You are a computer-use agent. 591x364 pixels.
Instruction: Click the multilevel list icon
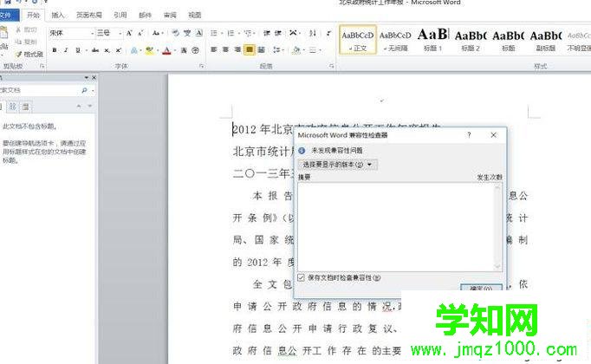click(248, 33)
